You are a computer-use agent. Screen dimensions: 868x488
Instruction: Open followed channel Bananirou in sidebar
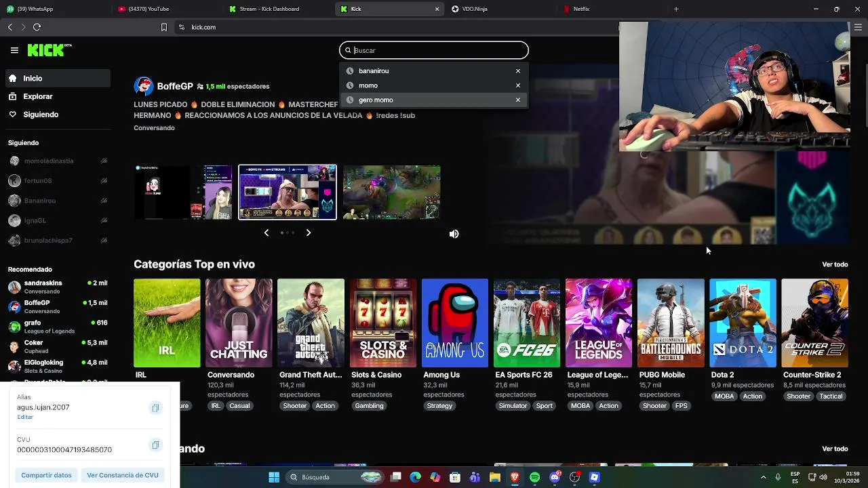[x=58, y=201]
